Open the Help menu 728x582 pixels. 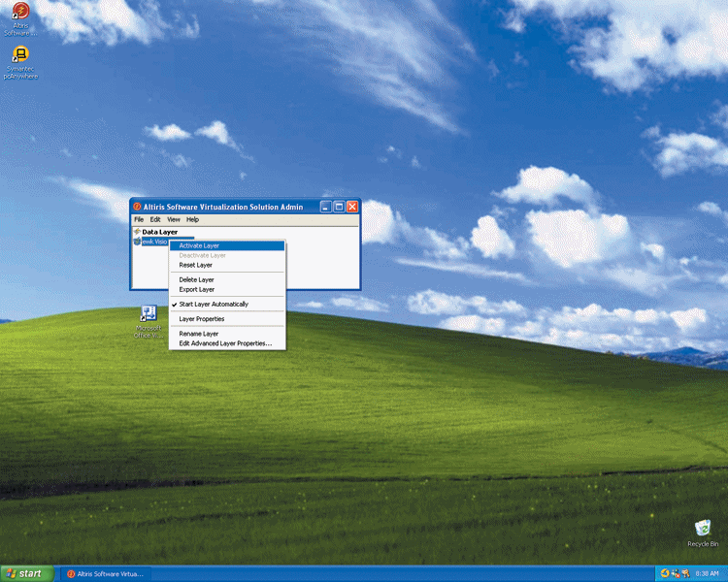[x=193, y=219]
